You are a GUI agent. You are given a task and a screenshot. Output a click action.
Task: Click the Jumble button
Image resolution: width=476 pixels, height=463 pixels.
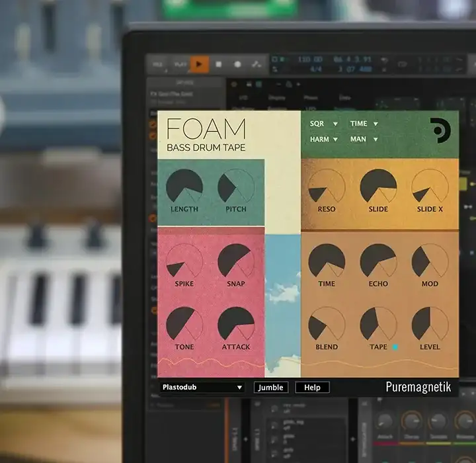point(271,388)
